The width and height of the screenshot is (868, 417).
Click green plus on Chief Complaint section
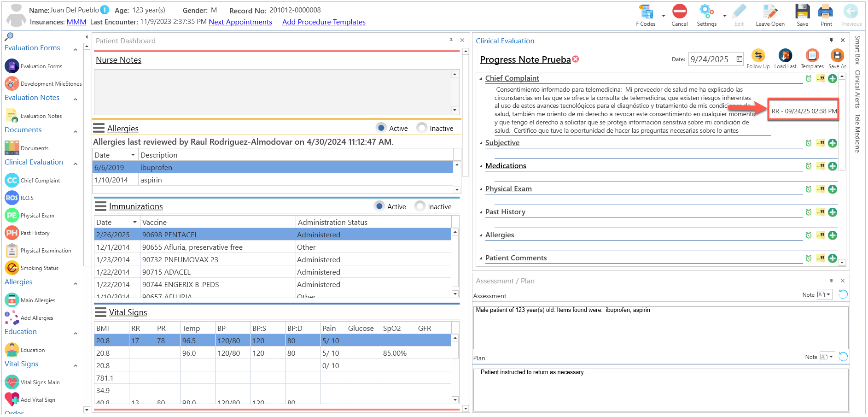click(833, 79)
